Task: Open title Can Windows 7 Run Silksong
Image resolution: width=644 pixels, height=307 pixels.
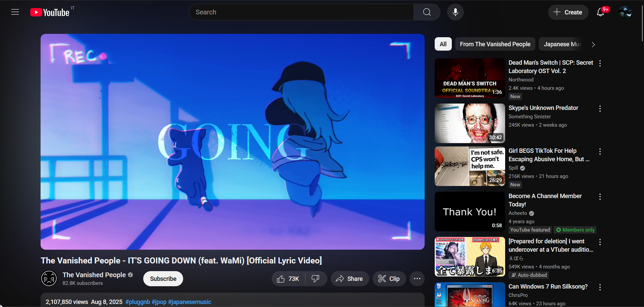Action: (548, 287)
